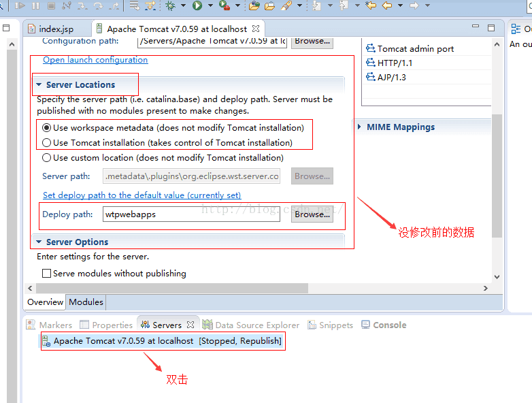Minimize the editor area
This screenshot has height=403, width=532.
coord(476,26)
